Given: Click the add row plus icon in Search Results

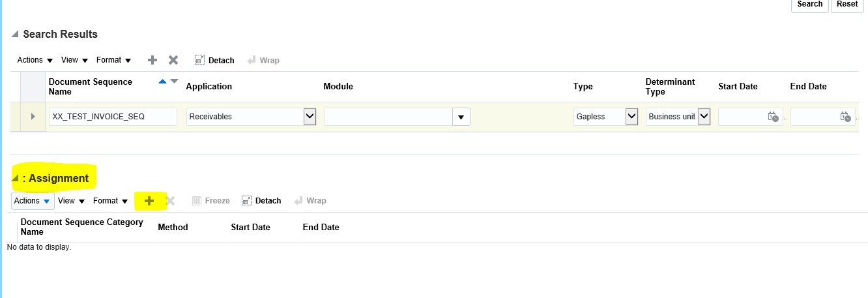Looking at the screenshot, I should [x=152, y=60].
